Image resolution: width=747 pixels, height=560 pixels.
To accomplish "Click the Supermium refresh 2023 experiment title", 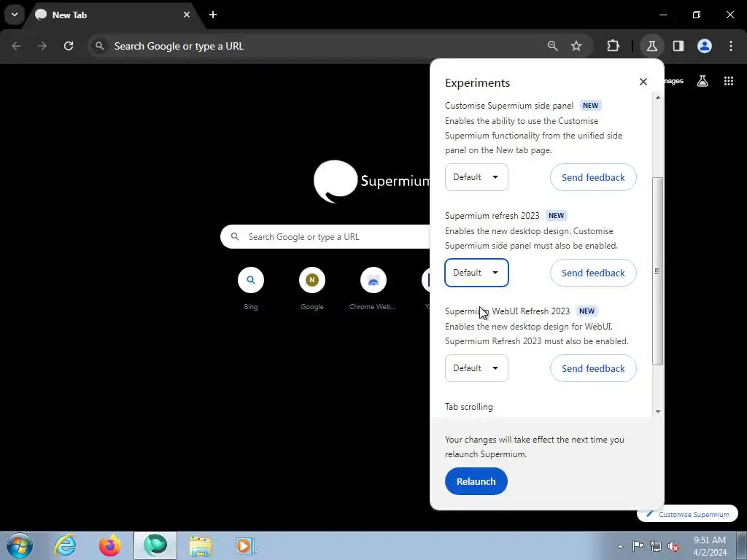I will (x=492, y=216).
